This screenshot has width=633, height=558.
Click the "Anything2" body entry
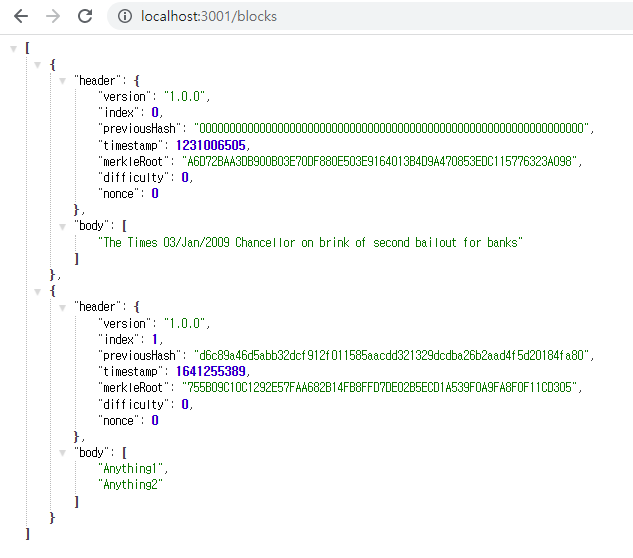pyautogui.click(x=130, y=485)
